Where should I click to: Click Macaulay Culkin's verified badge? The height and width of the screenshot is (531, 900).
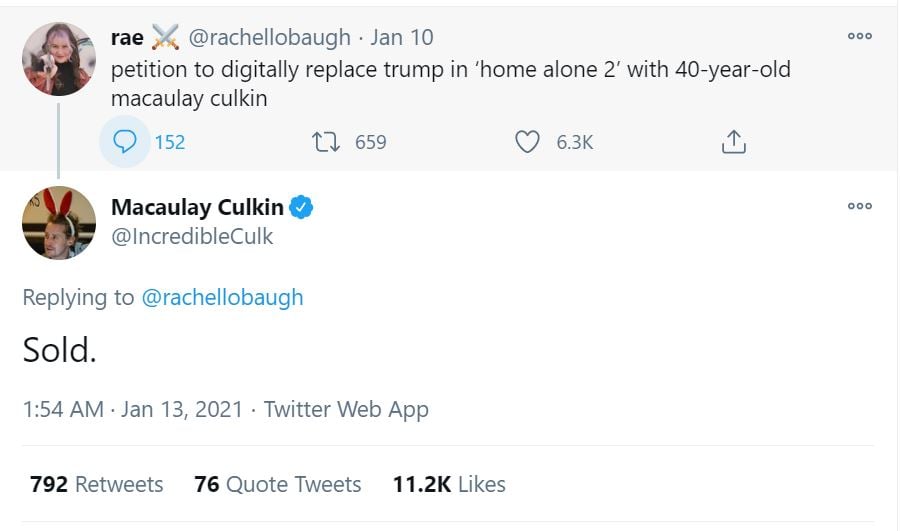tap(302, 208)
